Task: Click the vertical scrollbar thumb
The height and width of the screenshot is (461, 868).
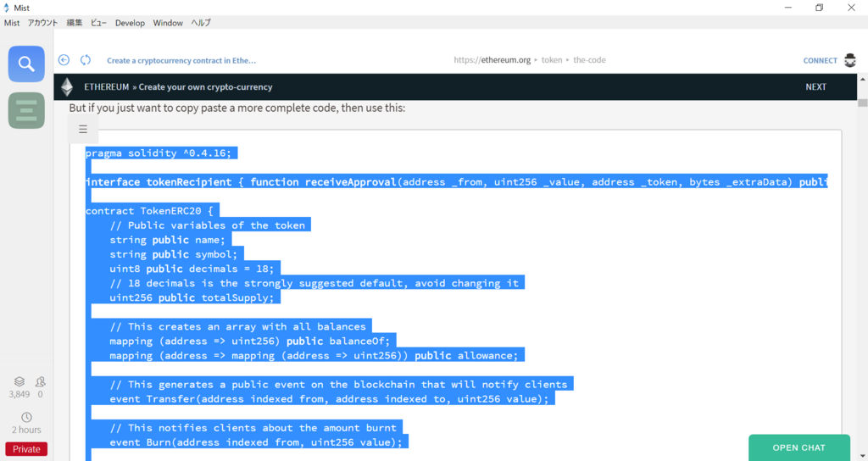Action: tap(862, 103)
